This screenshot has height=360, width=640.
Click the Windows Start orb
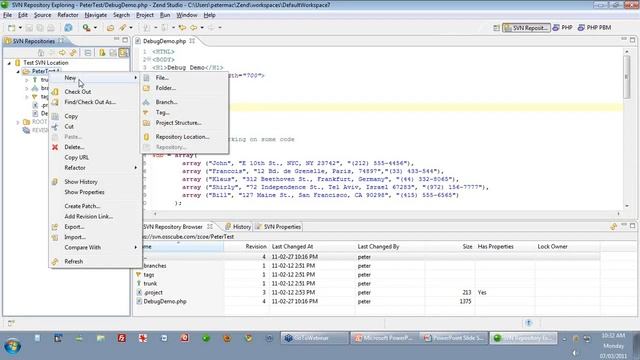click(13, 346)
